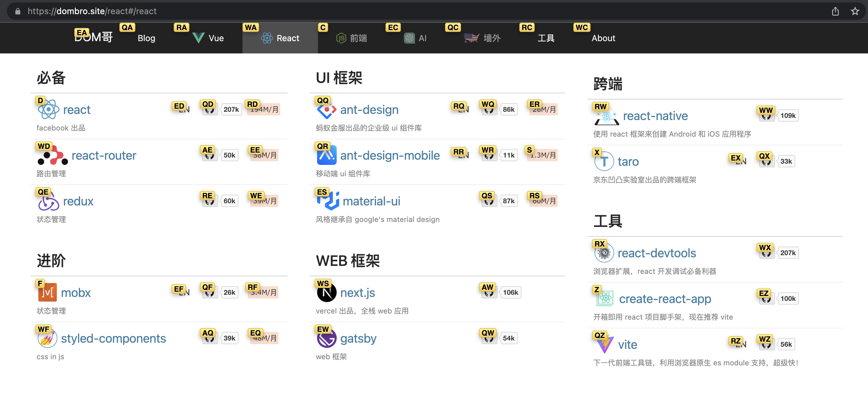
Task: Open the 工具 nav tab
Action: (x=546, y=38)
